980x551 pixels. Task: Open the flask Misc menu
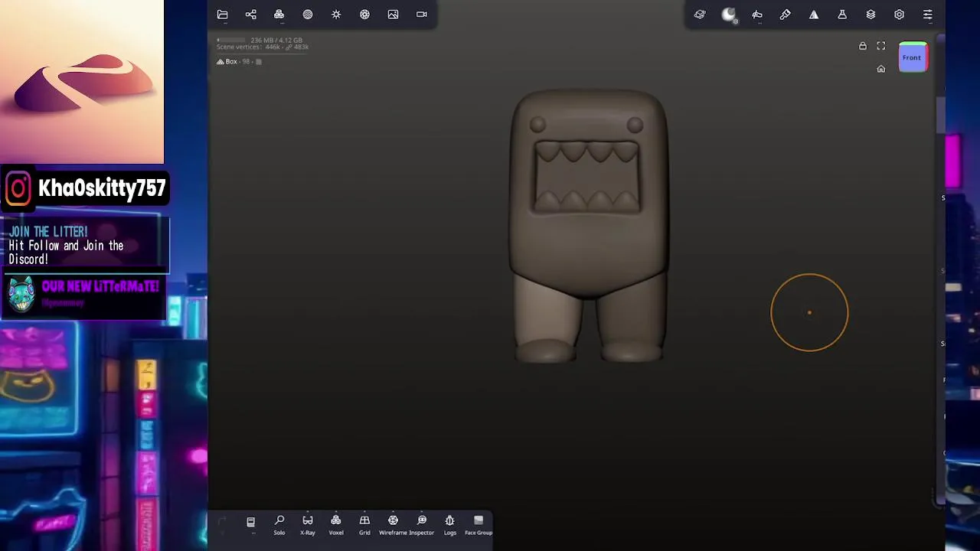point(842,15)
